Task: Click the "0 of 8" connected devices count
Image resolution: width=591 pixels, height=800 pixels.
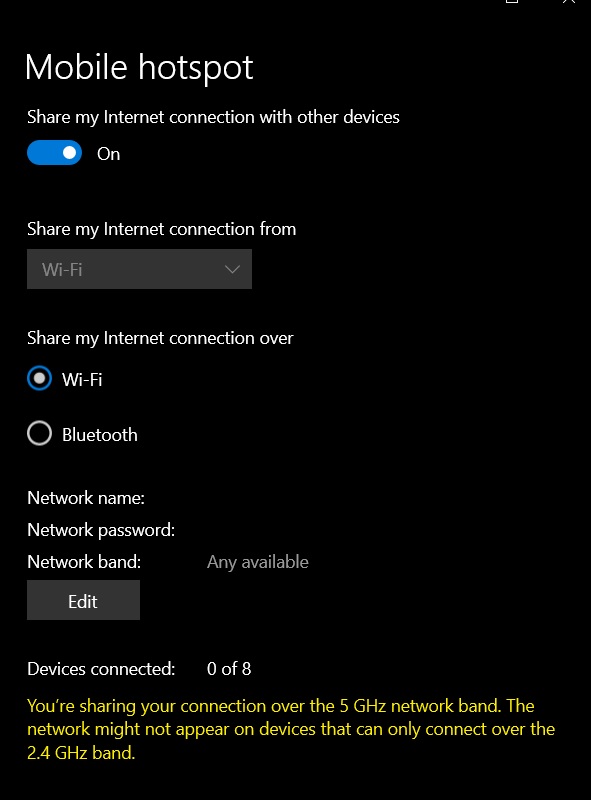Action: pyautogui.click(x=229, y=669)
